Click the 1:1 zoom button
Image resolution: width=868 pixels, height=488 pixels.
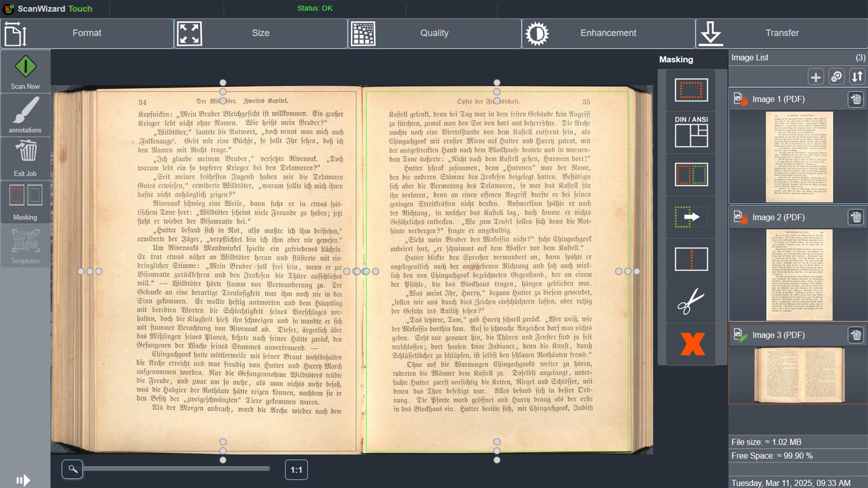tap(296, 470)
